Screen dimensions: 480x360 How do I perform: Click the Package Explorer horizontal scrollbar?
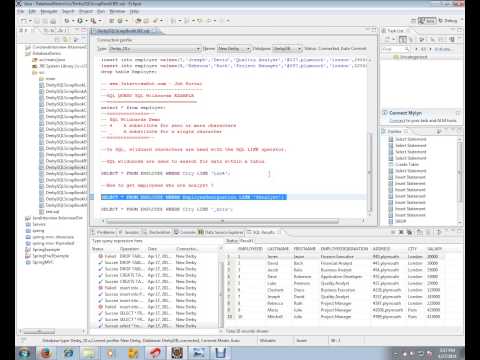point(39,332)
